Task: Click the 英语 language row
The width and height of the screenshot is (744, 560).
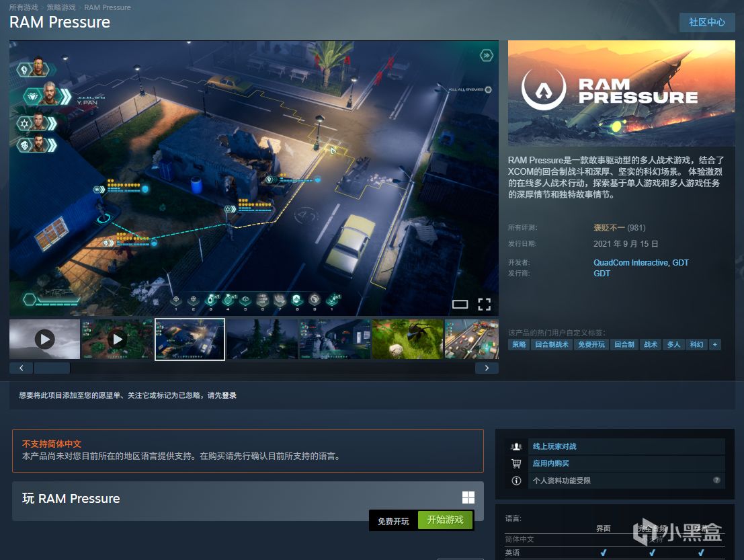Action: [615, 553]
